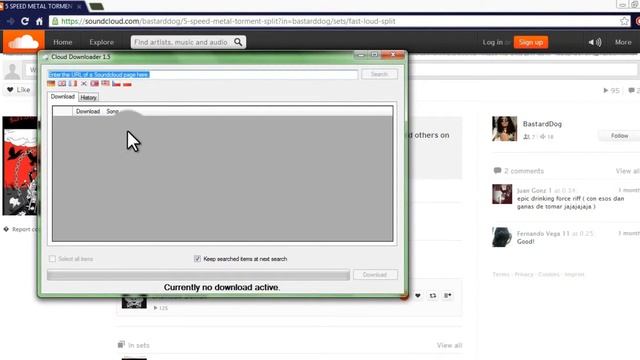Click Fernando Vega 11 avatar thumbnail
Screen dimensions: 640x360
502,237
